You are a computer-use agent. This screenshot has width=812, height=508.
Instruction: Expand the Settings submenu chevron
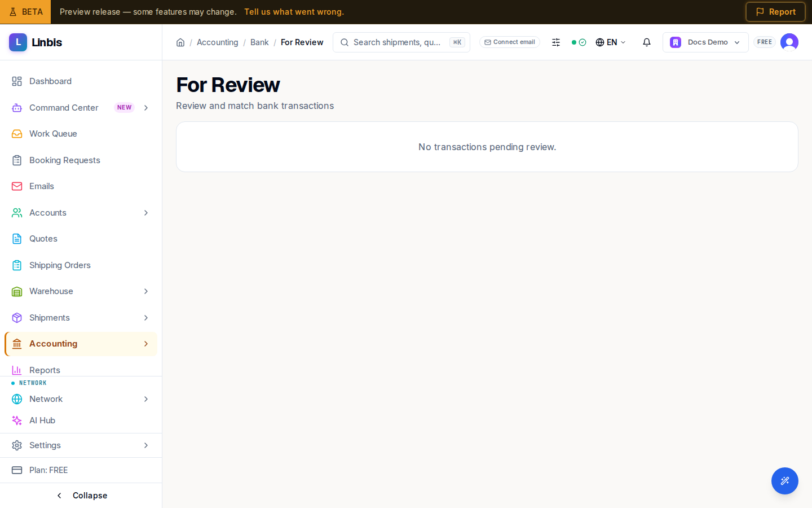[146, 445]
